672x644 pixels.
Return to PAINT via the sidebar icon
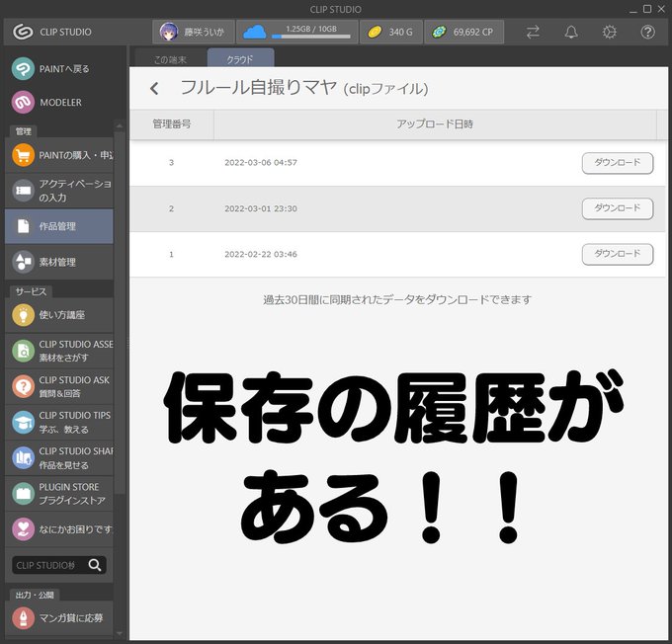click(x=23, y=68)
